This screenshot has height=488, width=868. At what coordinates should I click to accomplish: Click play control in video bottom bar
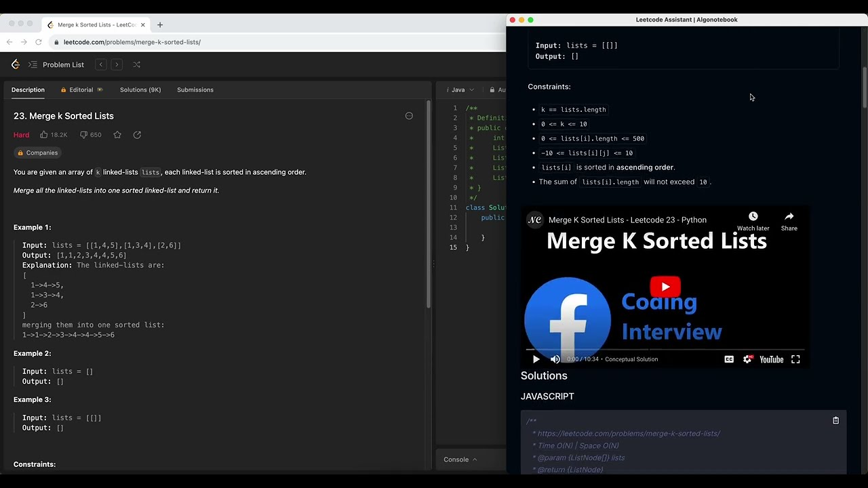(x=536, y=359)
